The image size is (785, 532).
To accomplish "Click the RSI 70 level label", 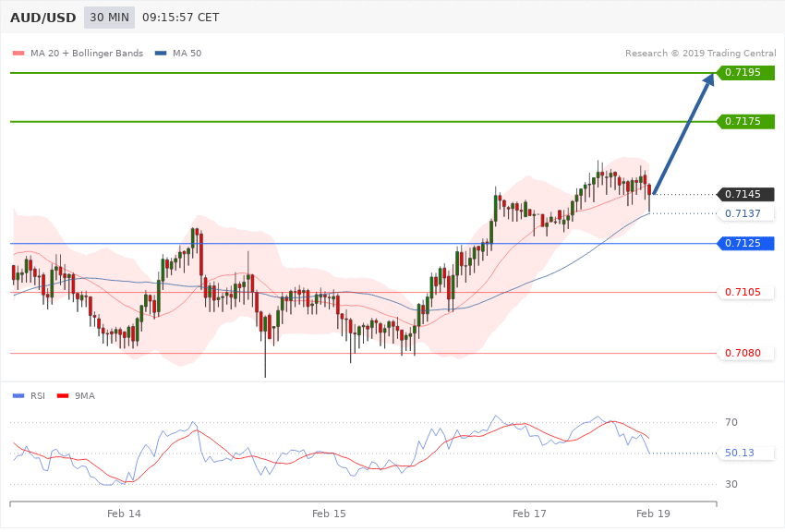I will pyautogui.click(x=731, y=423).
